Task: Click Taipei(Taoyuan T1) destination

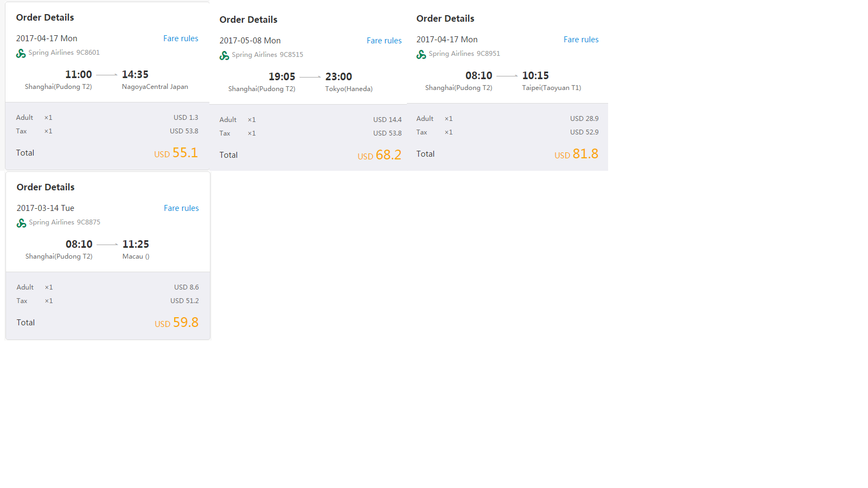Action: 552,88
